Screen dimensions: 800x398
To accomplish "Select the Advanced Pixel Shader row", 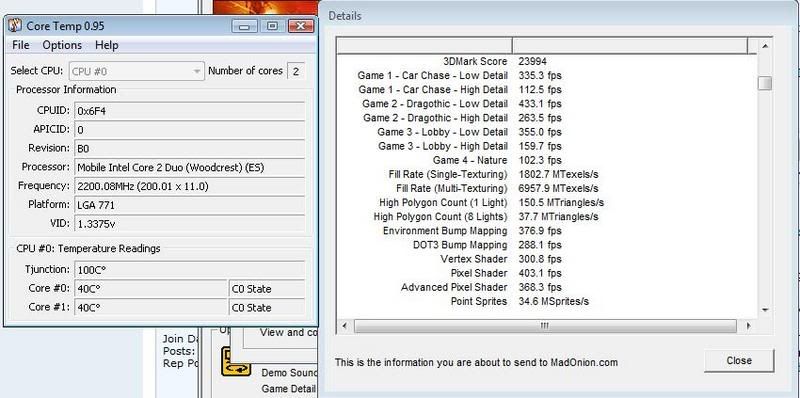I will tap(547, 287).
